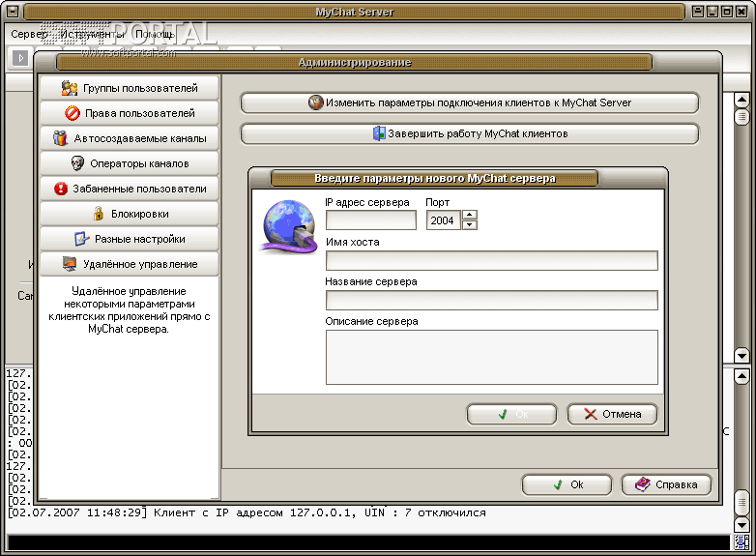Open the Группы пользователей section
This screenshot has height=556, width=756.
coord(130,88)
